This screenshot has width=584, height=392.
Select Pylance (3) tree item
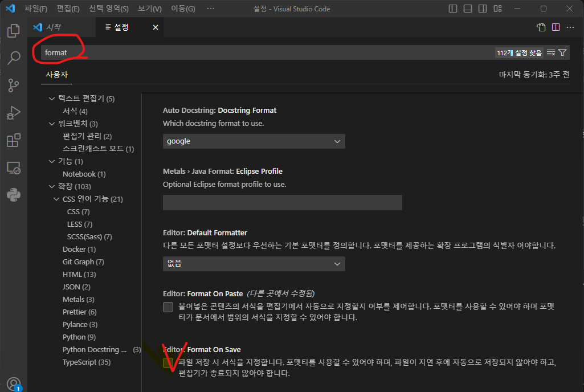click(80, 325)
